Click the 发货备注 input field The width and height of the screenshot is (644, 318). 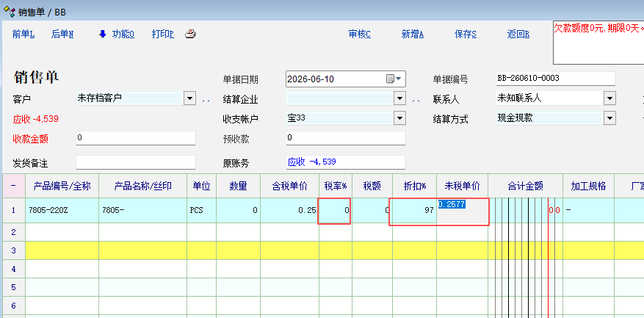coord(136,163)
